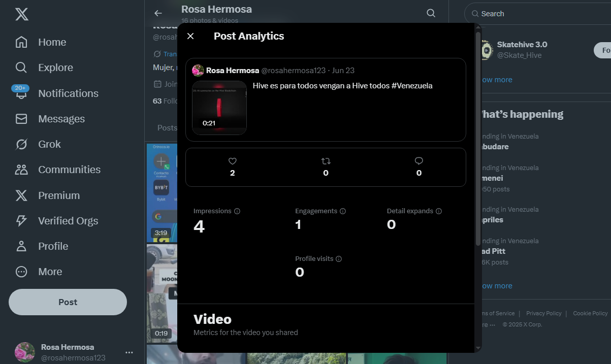Click the likes heart icon
Screen dimensions: 611x364
point(233,161)
